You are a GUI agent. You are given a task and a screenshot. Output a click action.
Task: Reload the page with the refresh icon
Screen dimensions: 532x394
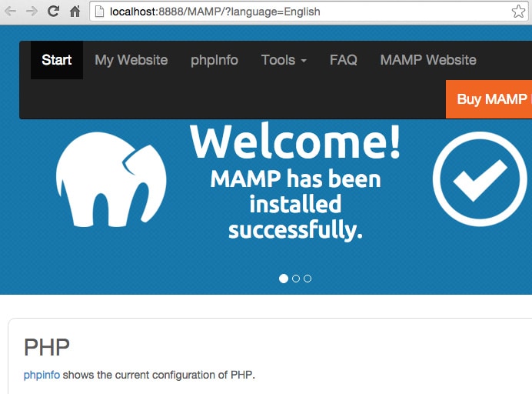tap(53, 12)
